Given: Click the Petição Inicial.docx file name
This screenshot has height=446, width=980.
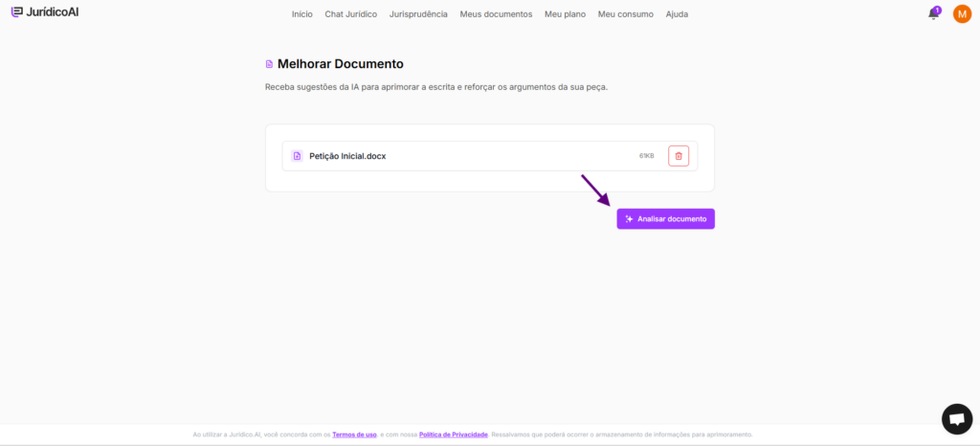Looking at the screenshot, I should [x=347, y=156].
